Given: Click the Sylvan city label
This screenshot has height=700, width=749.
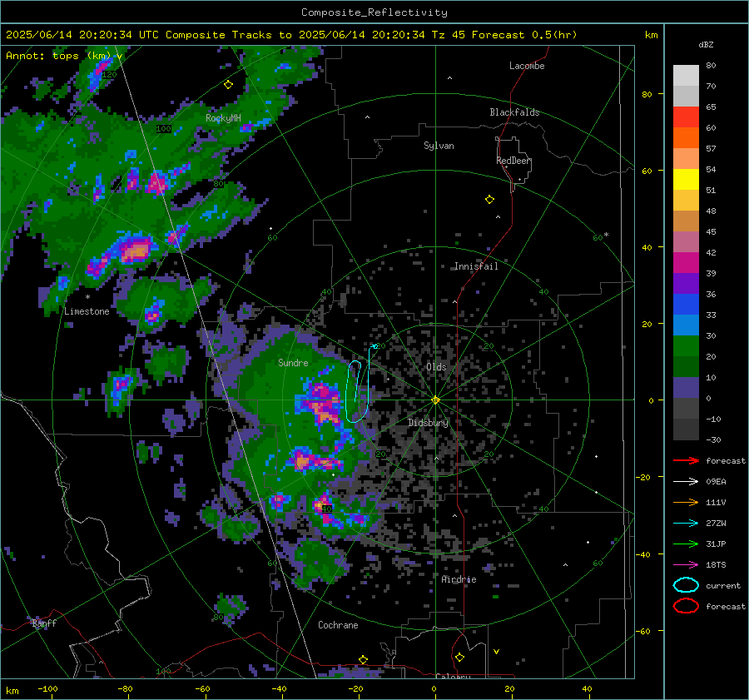Looking at the screenshot, I should pyautogui.click(x=439, y=146).
